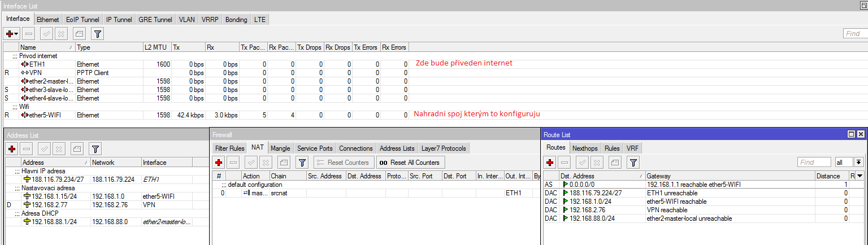This screenshot has height=245, width=868.
Task: Click Find field in Route List
Action: (814, 162)
